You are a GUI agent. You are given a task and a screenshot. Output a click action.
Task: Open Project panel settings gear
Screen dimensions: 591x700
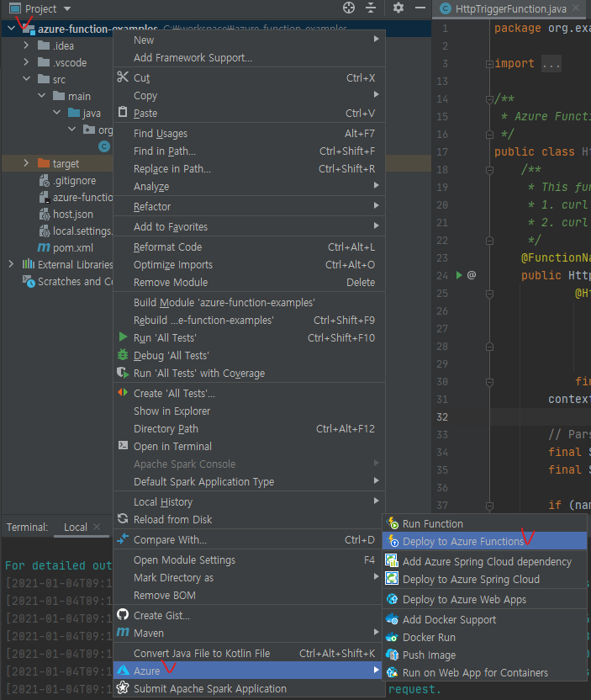point(398,8)
